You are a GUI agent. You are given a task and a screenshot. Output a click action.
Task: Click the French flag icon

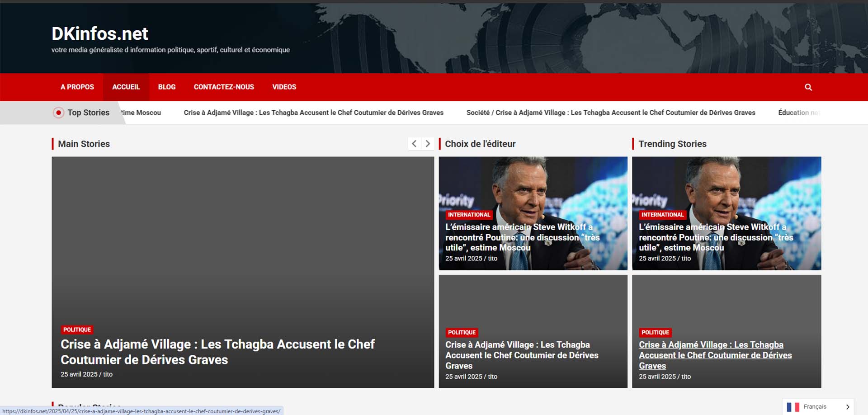click(x=793, y=407)
